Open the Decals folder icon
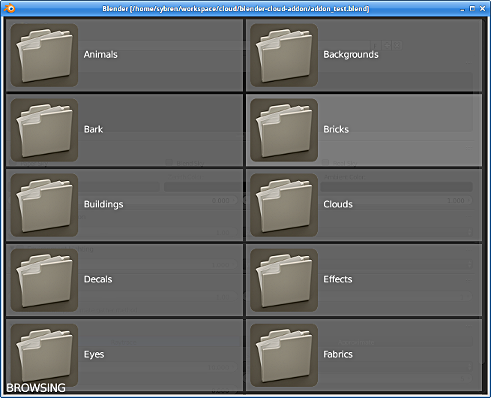This screenshot has width=491, height=398. 44,280
